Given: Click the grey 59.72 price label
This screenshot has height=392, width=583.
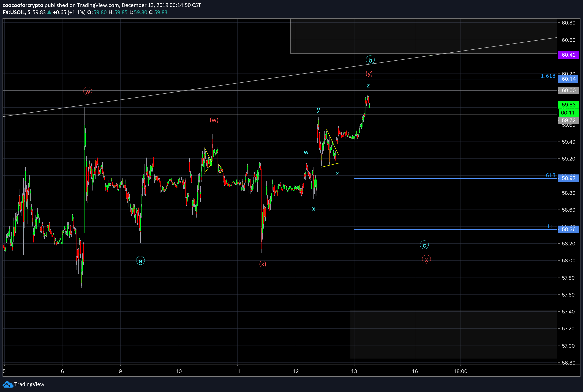Looking at the screenshot, I should [568, 120].
